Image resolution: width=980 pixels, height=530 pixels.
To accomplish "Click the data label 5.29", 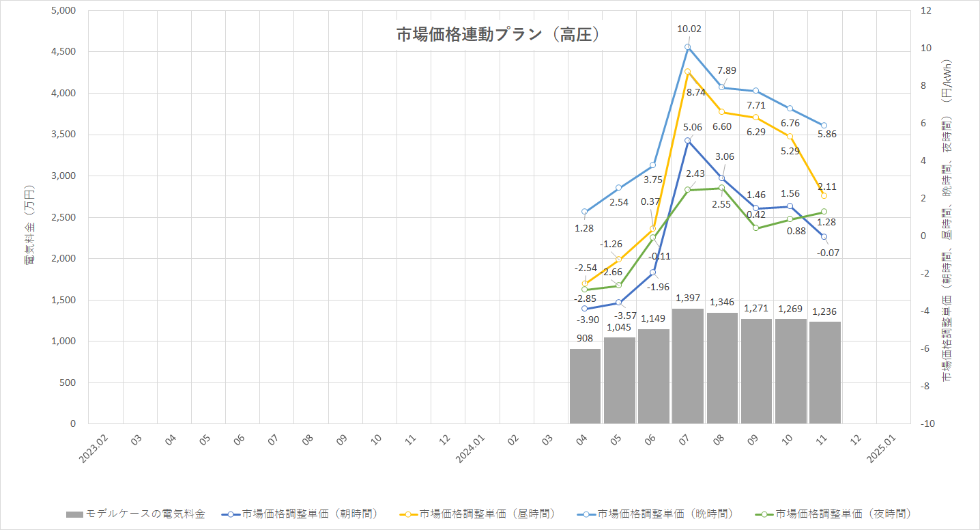I will point(790,151).
